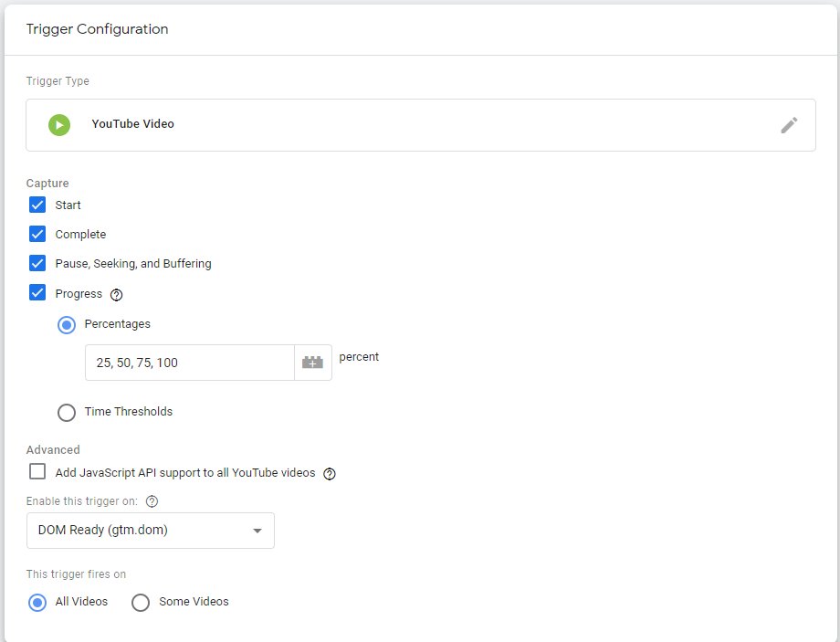Click the Trigger Configuration heading
Image resolution: width=840 pixels, height=642 pixels.
pyautogui.click(x=97, y=29)
